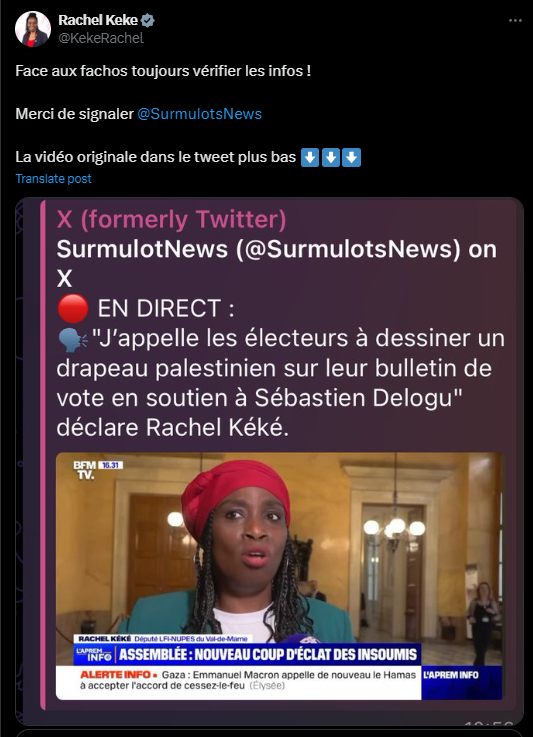Click the quoted text about drapeau palestinien
This screenshot has width=533, height=737.
click(281, 383)
